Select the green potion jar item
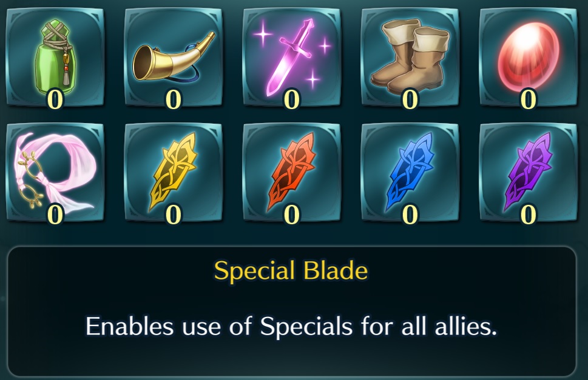The height and width of the screenshot is (380, 588). tap(55, 56)
